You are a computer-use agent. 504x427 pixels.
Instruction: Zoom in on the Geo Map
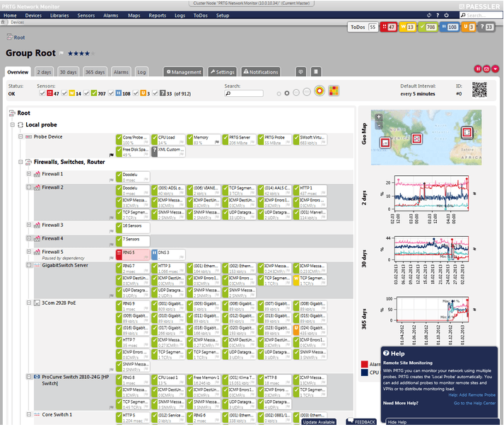[379, 117]
